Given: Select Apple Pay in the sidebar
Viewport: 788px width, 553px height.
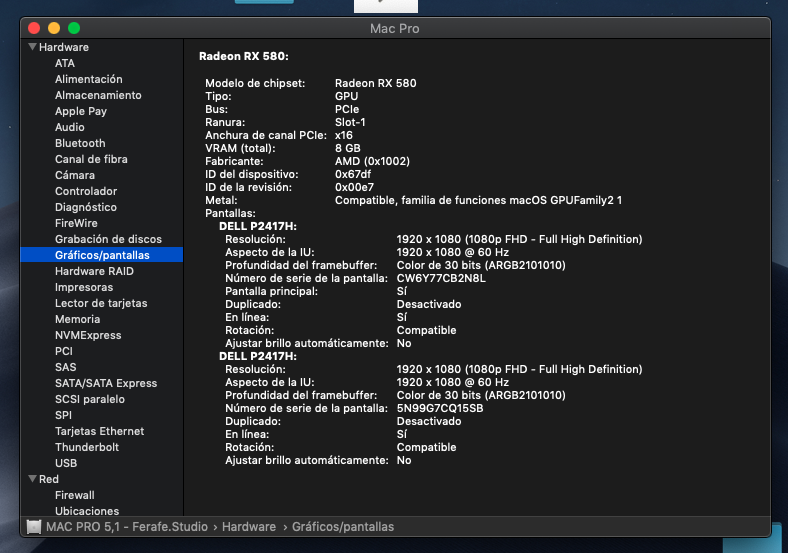Looking at the screenshot, I should 81,111.
